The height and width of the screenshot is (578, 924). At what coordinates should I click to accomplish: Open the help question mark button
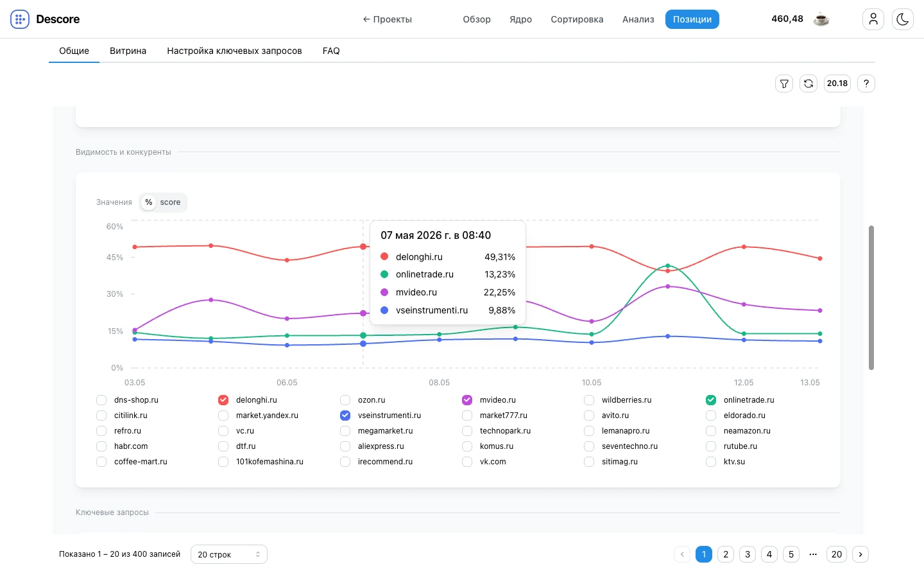tap(866, 83)
